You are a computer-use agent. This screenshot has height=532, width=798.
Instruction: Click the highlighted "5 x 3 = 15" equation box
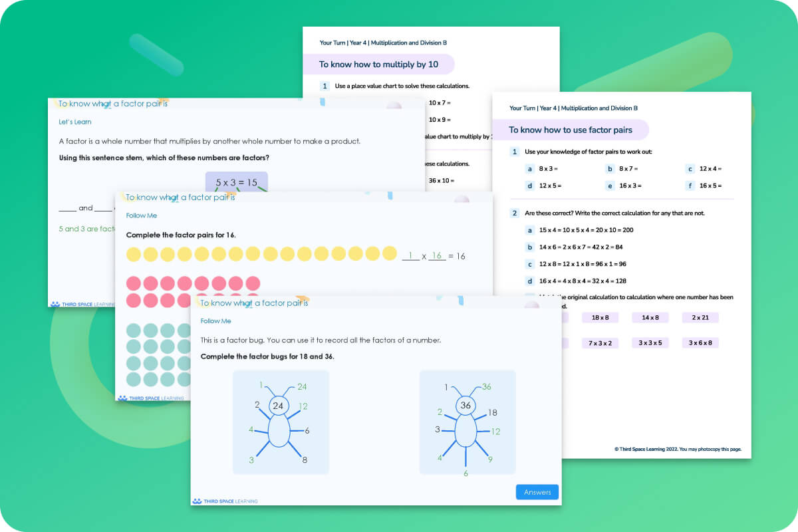(x=237, y=183)
